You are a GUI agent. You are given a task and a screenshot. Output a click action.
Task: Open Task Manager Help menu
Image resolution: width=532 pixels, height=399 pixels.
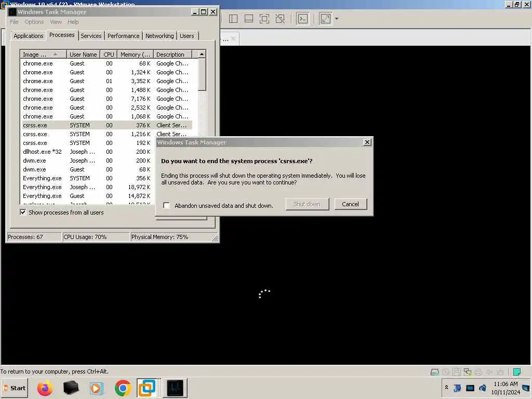click(73, 22)
